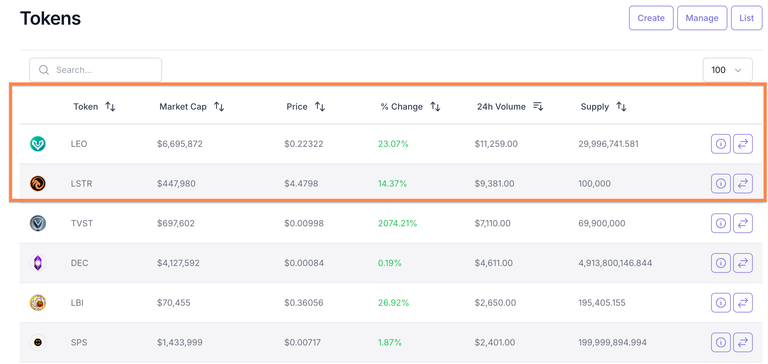Sort by Price column header

click(x=306, y=106)
